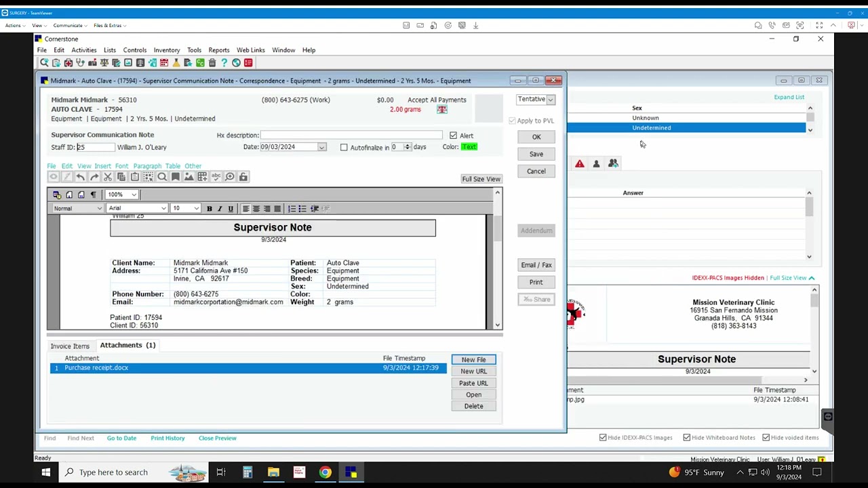Toggle Hide voided items checkbox

pyautogui.click(x=766, y=438)
